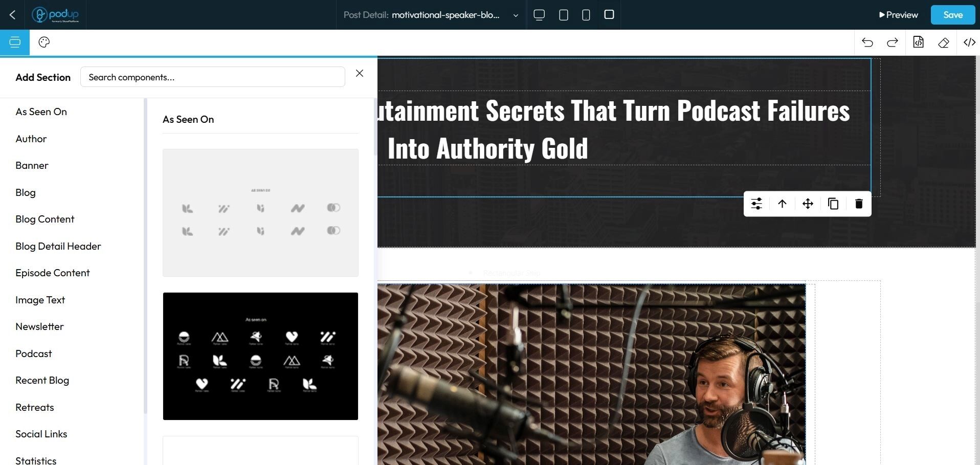Open section settings sliders icon
This screenshot has width=980, height=465.
coord(756,204)
